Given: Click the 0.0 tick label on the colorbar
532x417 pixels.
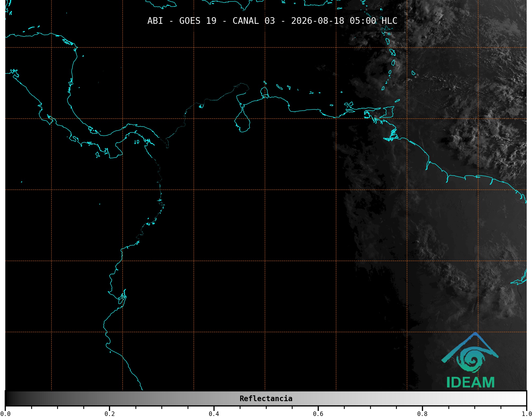Looking at the screenshot, I should pyautogui.click(x=5, y=414).
